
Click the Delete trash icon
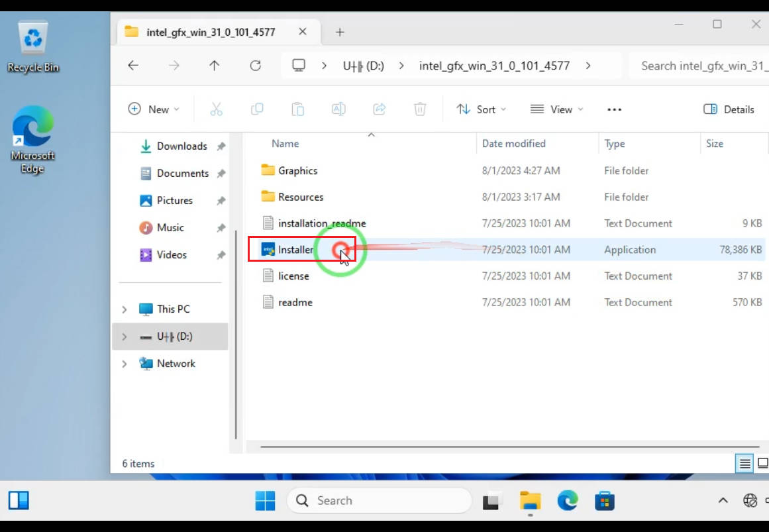pyautogui.click(x=420, y=109)
